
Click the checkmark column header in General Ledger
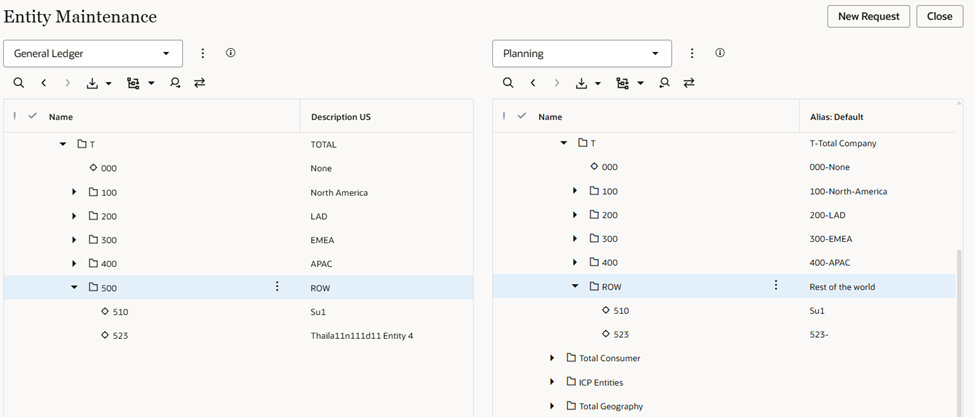click(x=33, y=117)
